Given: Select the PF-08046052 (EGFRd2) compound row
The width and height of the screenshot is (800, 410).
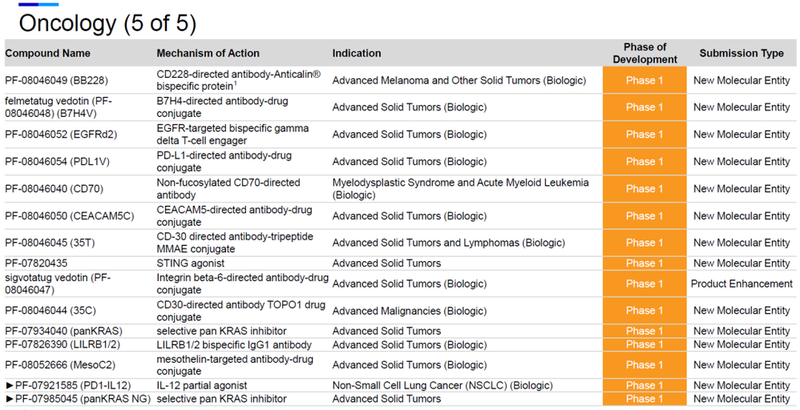Looking at the screenshot, I should point(64,134).
